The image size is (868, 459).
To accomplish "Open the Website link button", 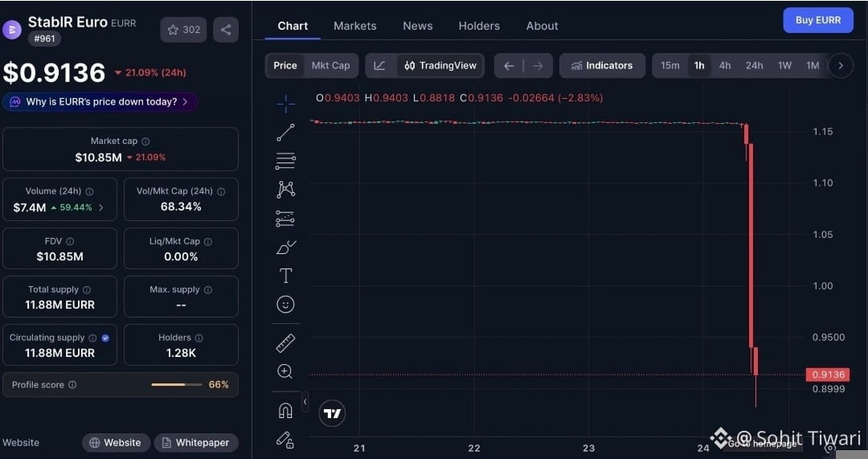I will point(116,442).
